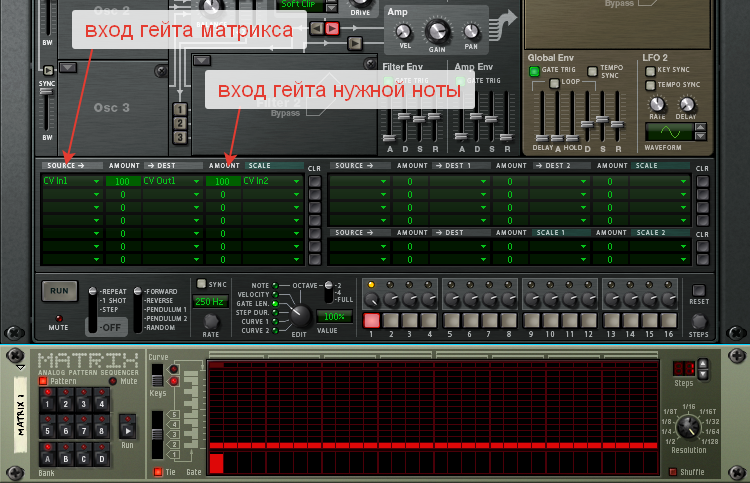Enable TEMPO SYNC for LFO 2
The image size is (750, 483).
tap(650, 85)
